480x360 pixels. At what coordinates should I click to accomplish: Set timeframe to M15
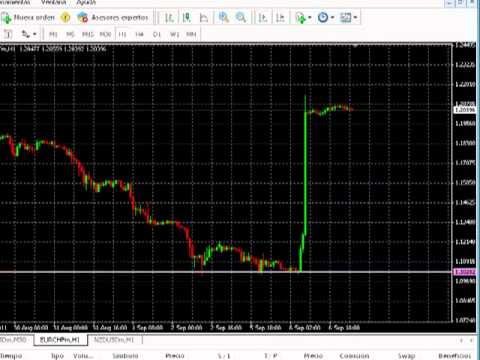88,34
